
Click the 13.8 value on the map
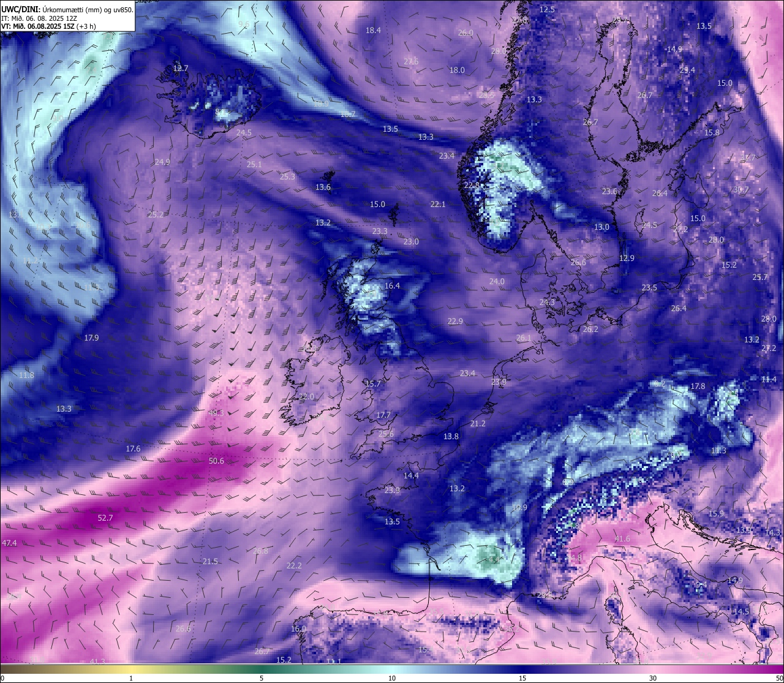pos(451,437)
